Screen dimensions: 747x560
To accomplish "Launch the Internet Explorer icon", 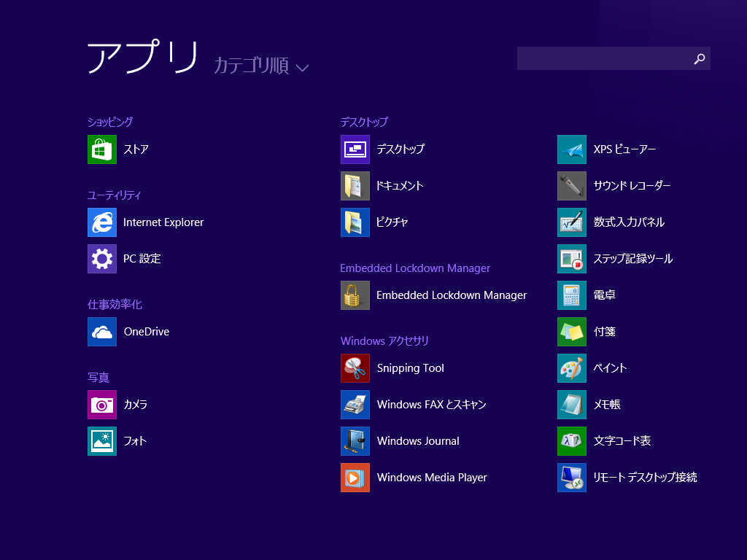I will [x=102, y=222].
